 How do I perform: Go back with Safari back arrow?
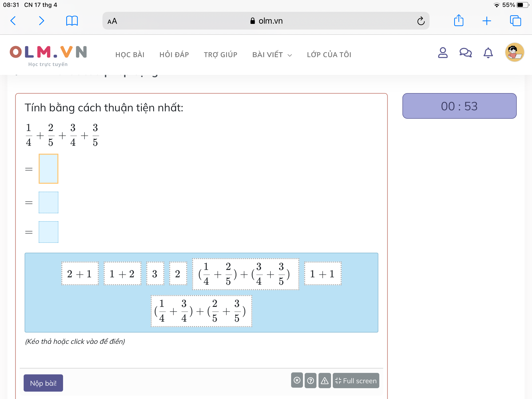pos(13,21)
